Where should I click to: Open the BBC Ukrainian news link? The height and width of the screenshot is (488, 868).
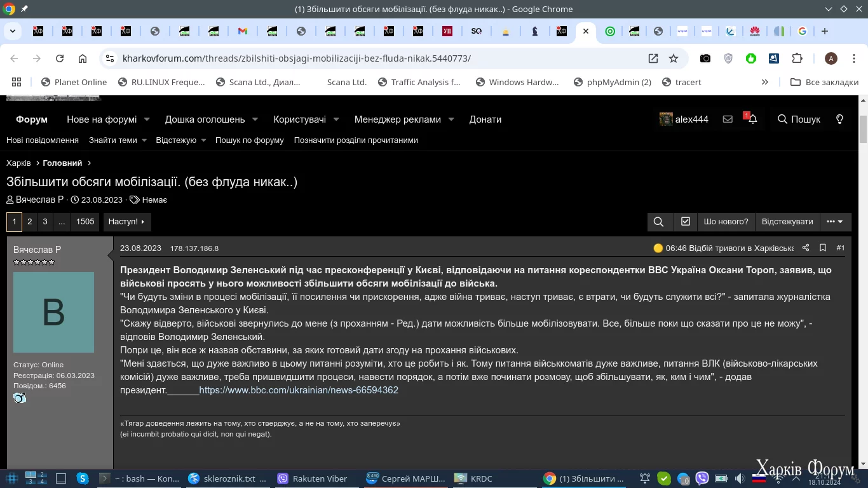[x=299, y=390]
